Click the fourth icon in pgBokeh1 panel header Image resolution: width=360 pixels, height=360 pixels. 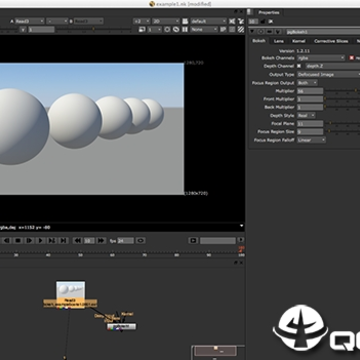278,32
